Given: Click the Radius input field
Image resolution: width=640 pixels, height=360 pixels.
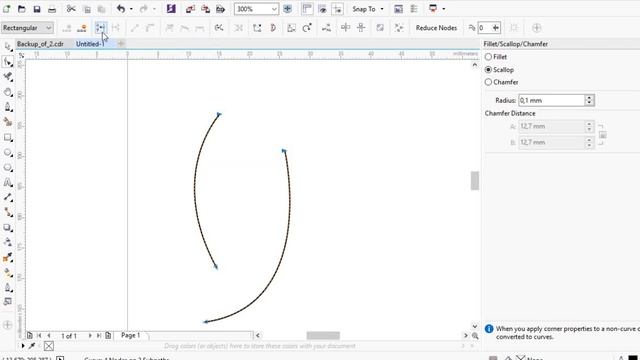Looking at the screenshot, I should (x=551, y=100).
